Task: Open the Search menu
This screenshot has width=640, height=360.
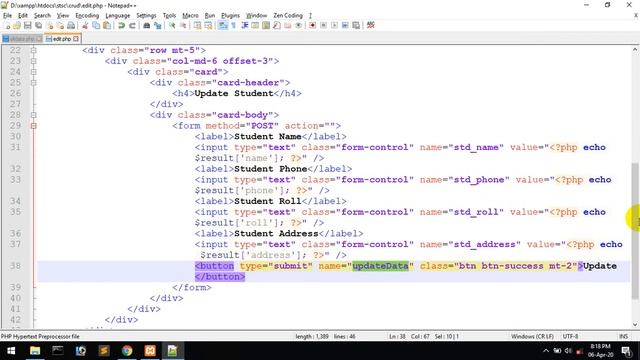Action: pyautogui.click(x=42, y=16)
